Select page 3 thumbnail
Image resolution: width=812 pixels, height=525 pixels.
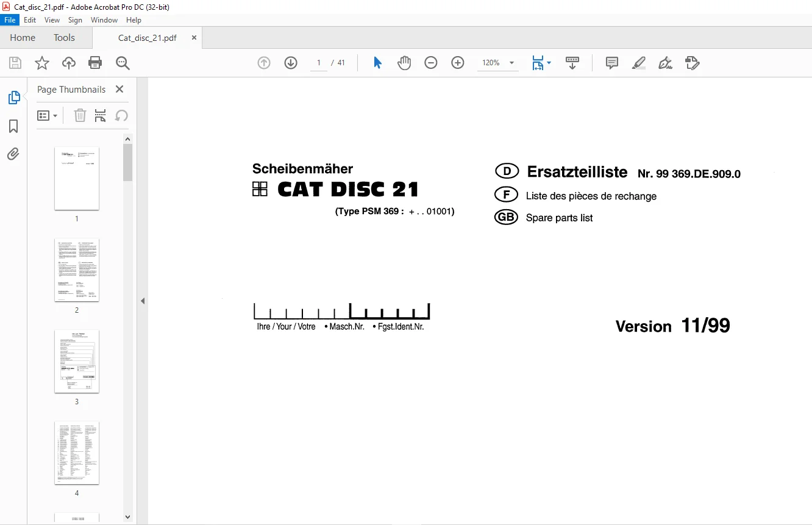pos(77,362)
